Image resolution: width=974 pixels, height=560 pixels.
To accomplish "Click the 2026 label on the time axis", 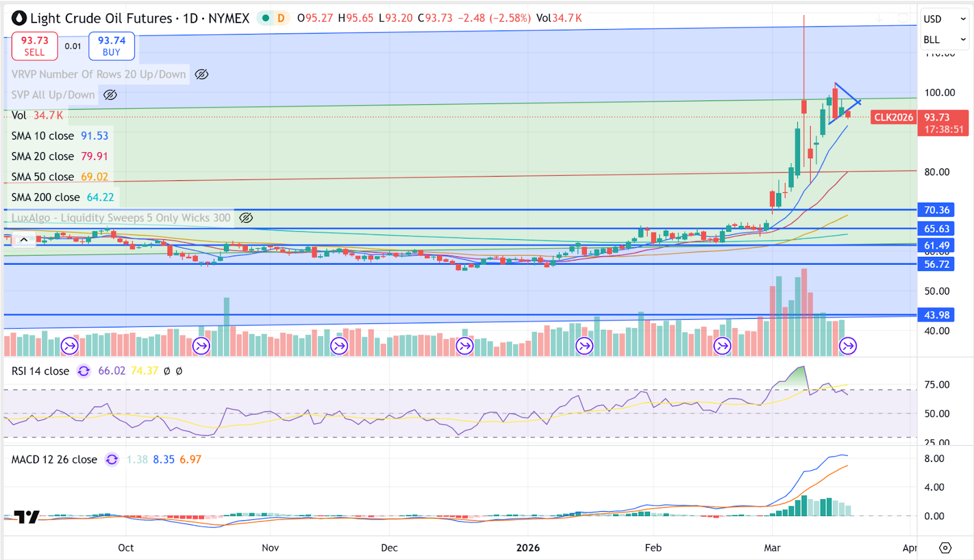I will coord(528,548).
